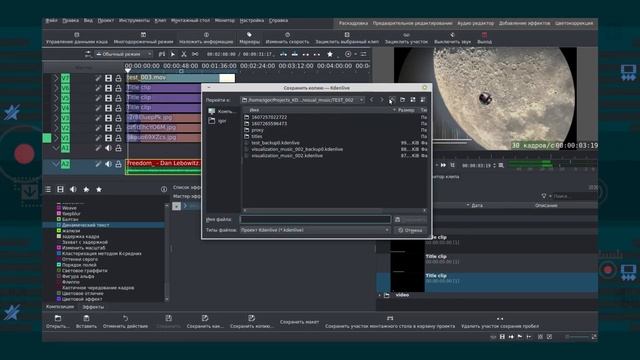The image size is (640, 360).
Task: Select the razor (scissors) tool in timeline toolbar
Action: tap(184, 54)
